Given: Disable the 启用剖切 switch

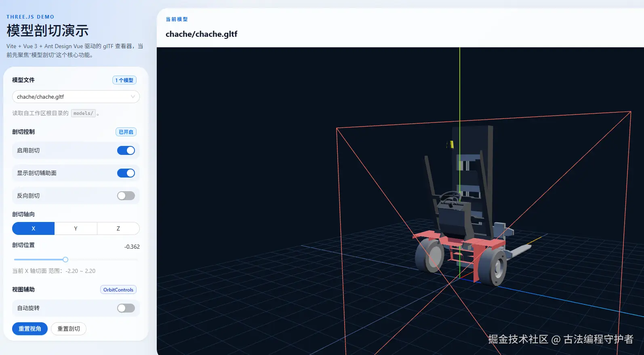Looking at the screenshot, I should [126, 150].
